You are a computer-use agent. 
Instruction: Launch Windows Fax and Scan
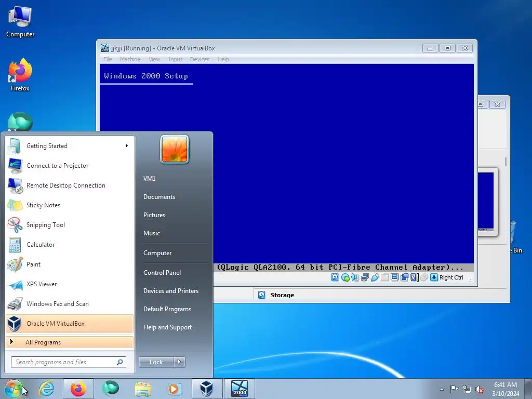tap(70, 303)
